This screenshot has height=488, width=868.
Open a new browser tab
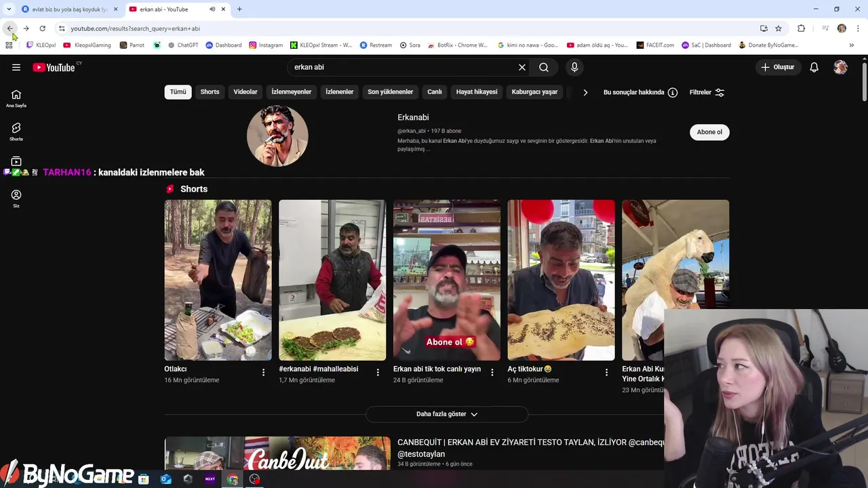point(239,9)
